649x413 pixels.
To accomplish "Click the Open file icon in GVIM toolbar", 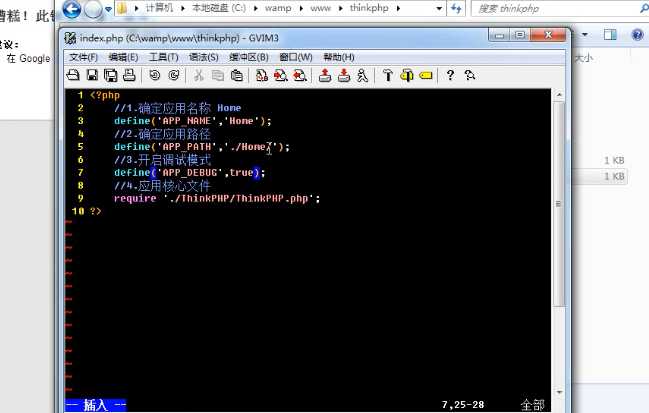I will click(73, 75).
